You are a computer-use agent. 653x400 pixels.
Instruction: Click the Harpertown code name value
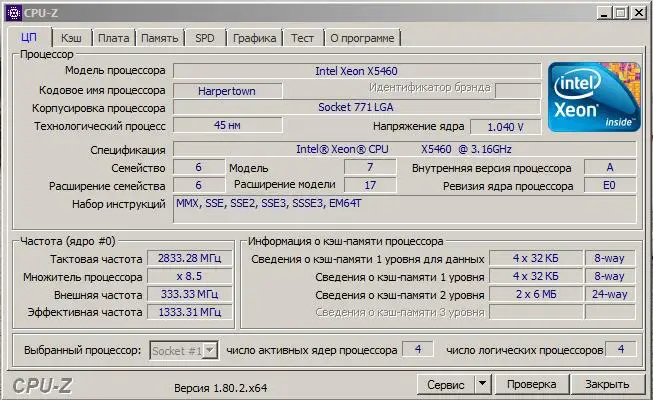[227, 91]
